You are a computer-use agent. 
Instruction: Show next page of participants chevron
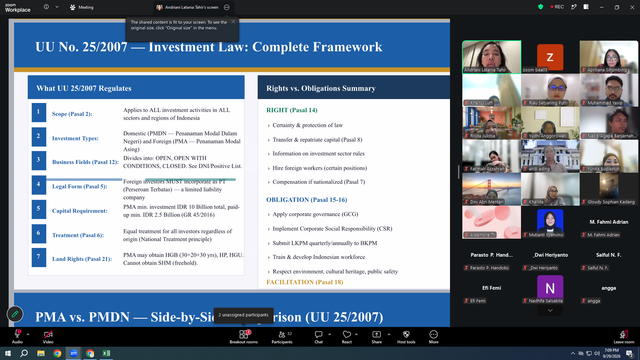click(550, 311)
